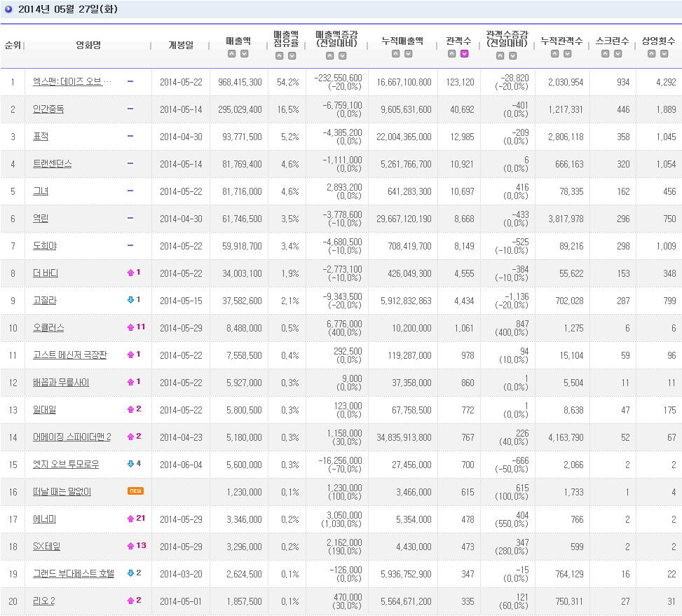Open the movie link 표적
The height and width of the screenshot is (616, 682).
[41, 137]
